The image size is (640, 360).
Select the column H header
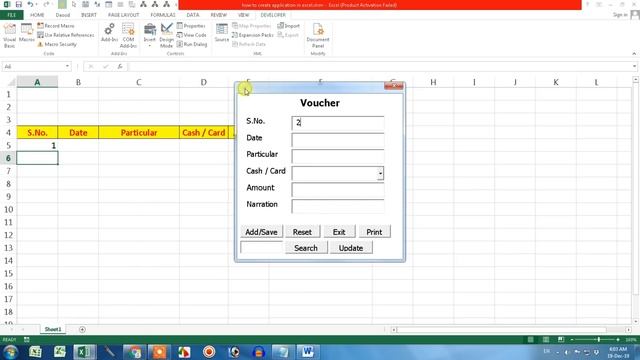(x=433, y=82)
